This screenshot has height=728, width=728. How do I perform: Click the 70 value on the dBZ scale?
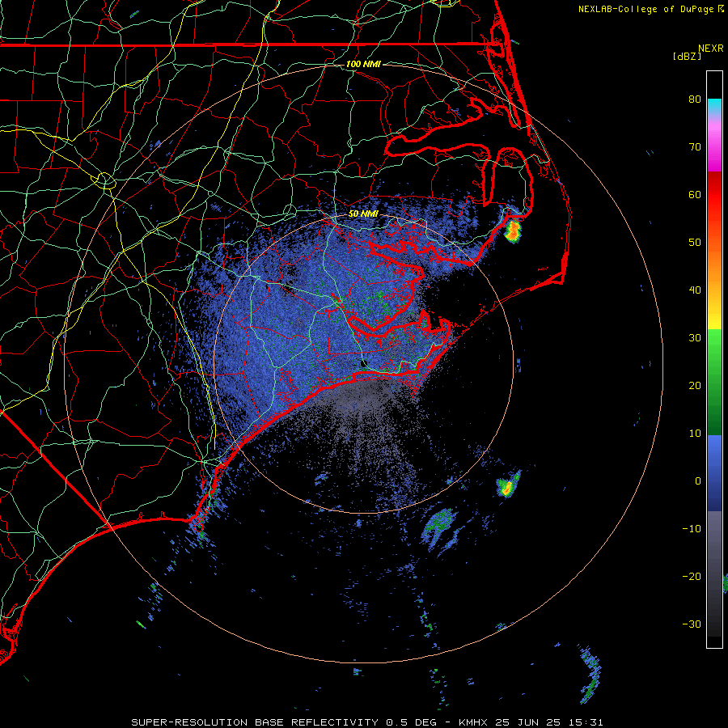[695, 146]
